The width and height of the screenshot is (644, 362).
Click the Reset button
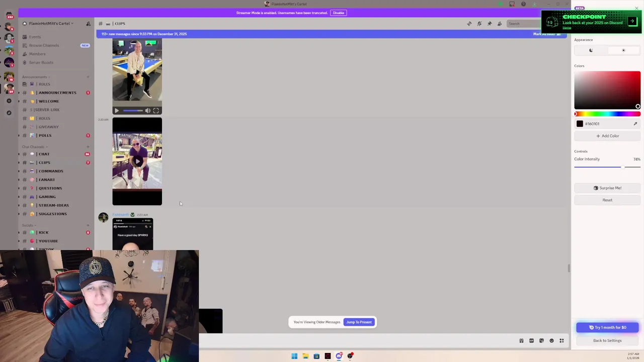coord(607,200)
